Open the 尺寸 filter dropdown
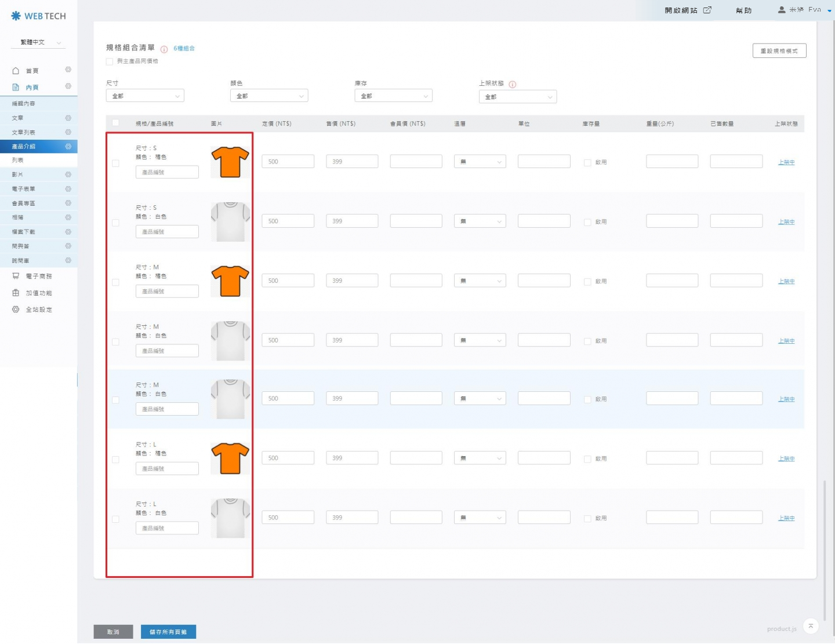The height and width of the screenshot is (644, 835). click(x=145, y=96)
